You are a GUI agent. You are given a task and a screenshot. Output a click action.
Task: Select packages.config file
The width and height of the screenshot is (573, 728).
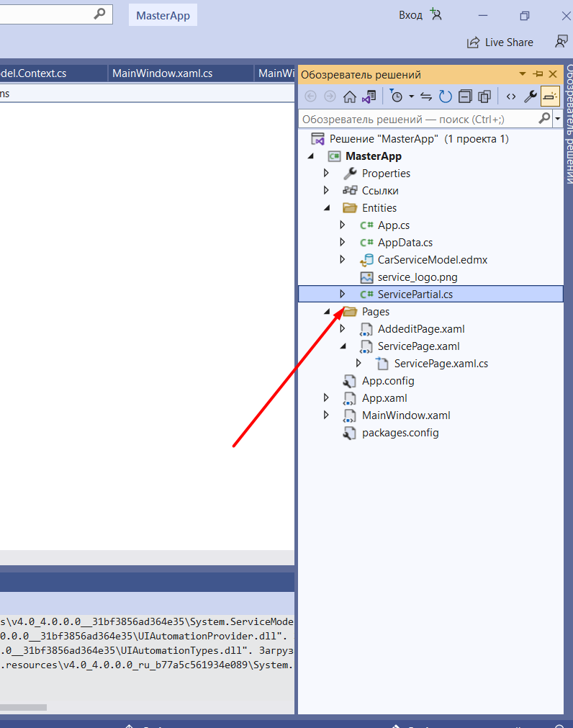[400, 433]
